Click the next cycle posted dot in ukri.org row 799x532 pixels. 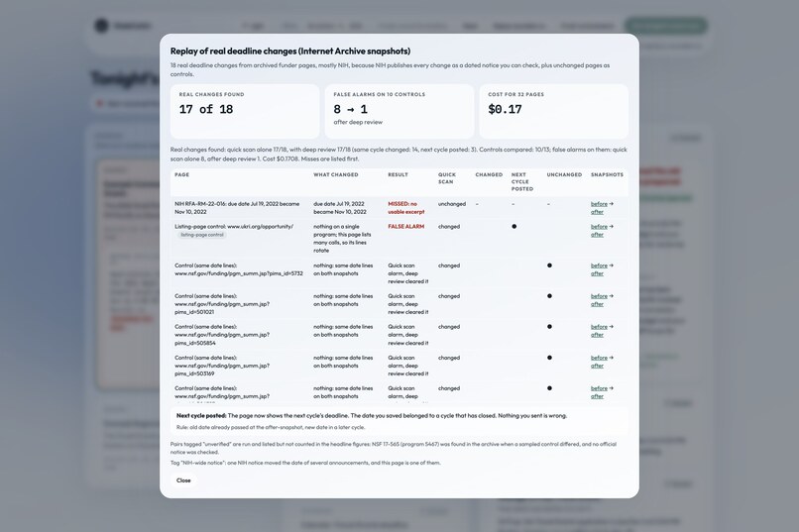click(514, 227)
